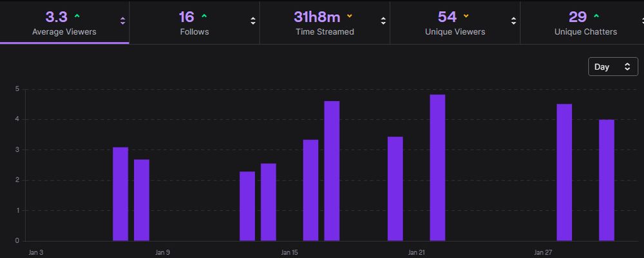Click the last bar, about 4.0

point(607,180)
